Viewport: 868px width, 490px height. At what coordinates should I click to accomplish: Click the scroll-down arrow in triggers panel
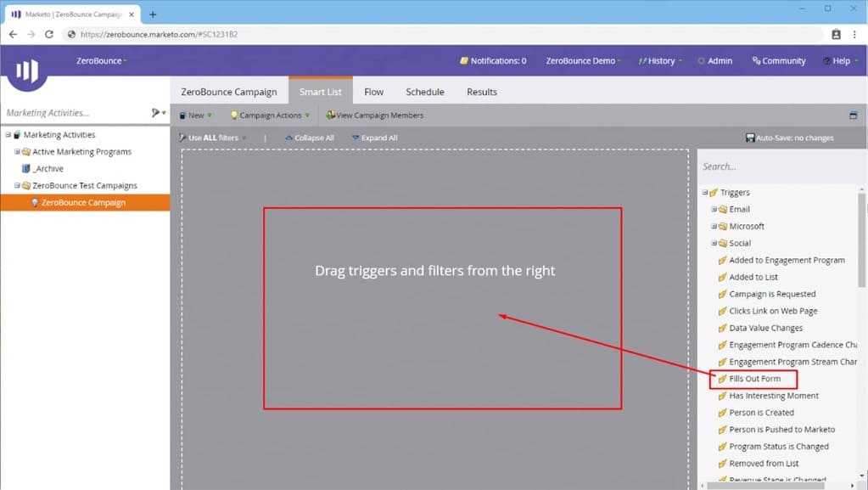pyautogui.click(x=862, y=476)
